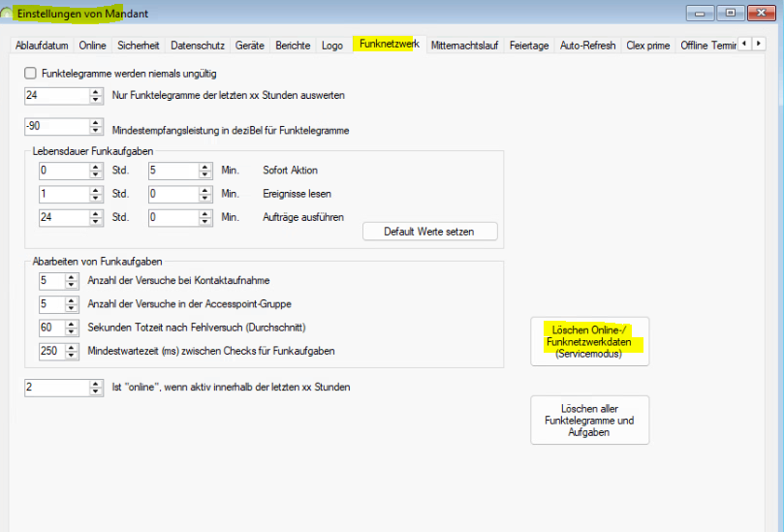Image resolution: width=784 pixels, height=532 pixels.
Task: Click 'Löschen aller Funktelegramme und Aufgaben'
Action: coord(589,421)
